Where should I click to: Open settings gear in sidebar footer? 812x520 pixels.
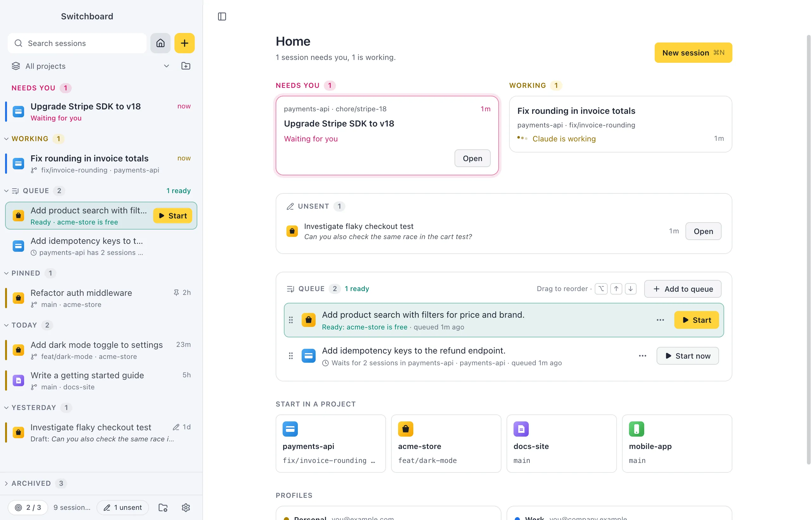click(186, 508)
